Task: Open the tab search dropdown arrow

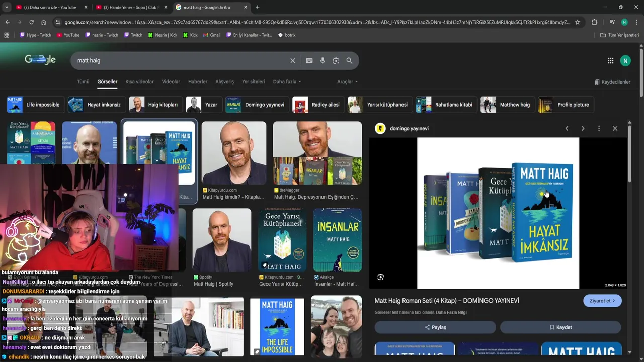Action: 7,7
